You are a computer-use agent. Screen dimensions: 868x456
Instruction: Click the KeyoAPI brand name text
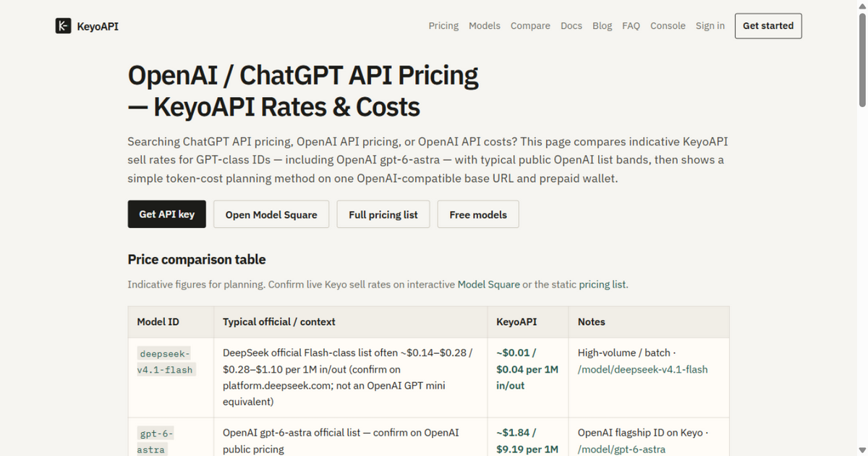click(x=98, y=26)
